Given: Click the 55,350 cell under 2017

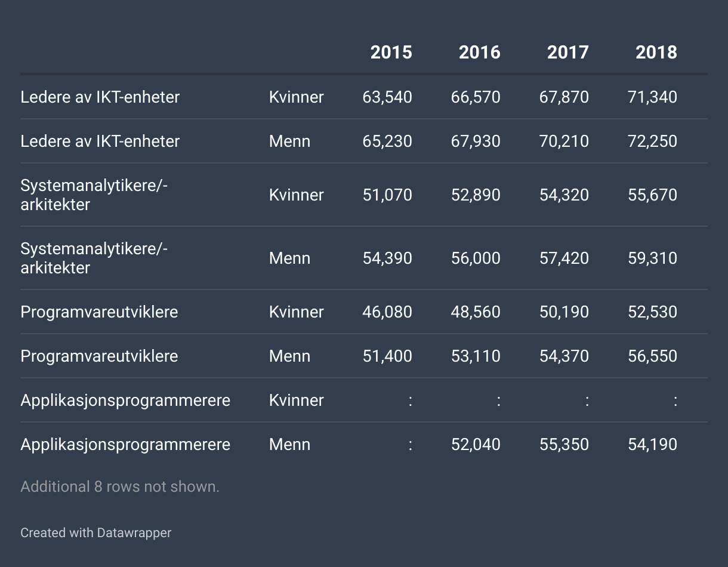Looking at the screenshot, I should tap(564, 444).
